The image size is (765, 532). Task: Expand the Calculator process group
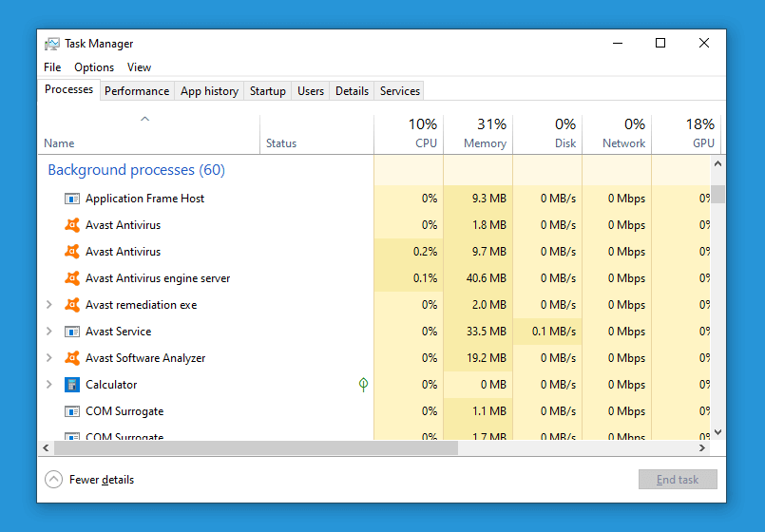pyautogui.click(x=49, y=384)
